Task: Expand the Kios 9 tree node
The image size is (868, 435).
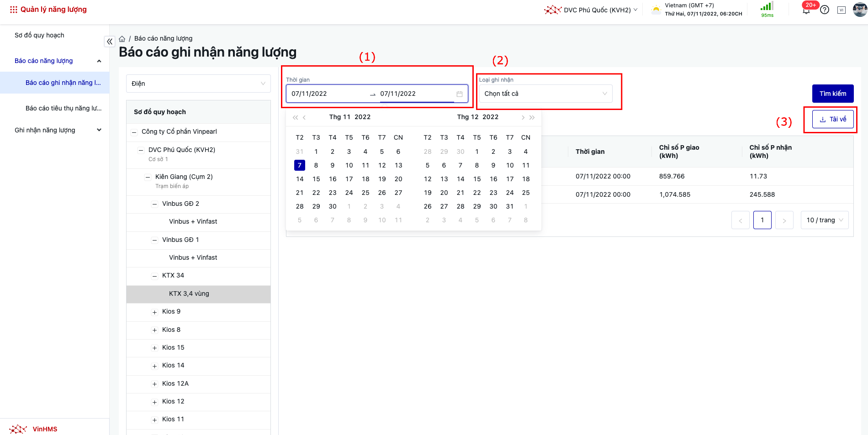Action: 154,312
